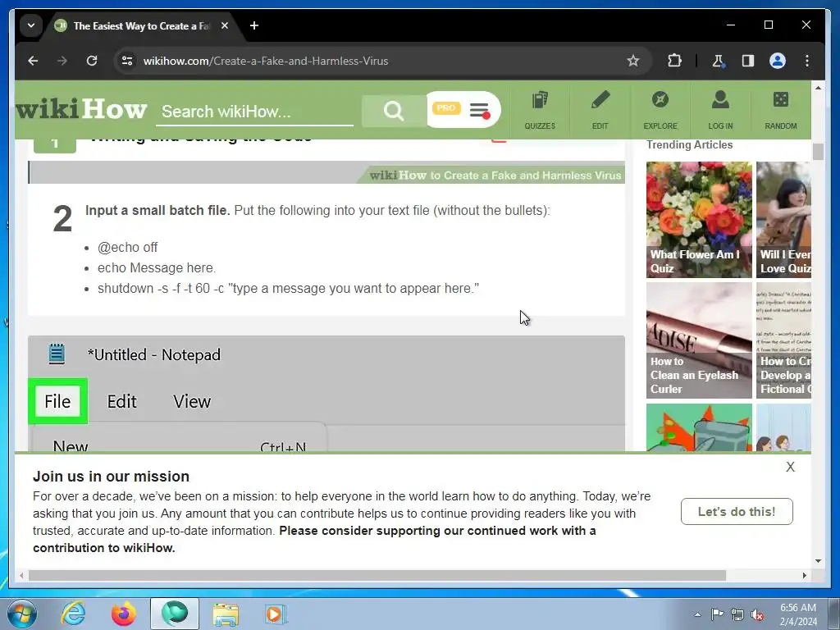Click EDIT pencil in wikiHow header
Viewport: 840px width, 630px height.
click(600, 111)
